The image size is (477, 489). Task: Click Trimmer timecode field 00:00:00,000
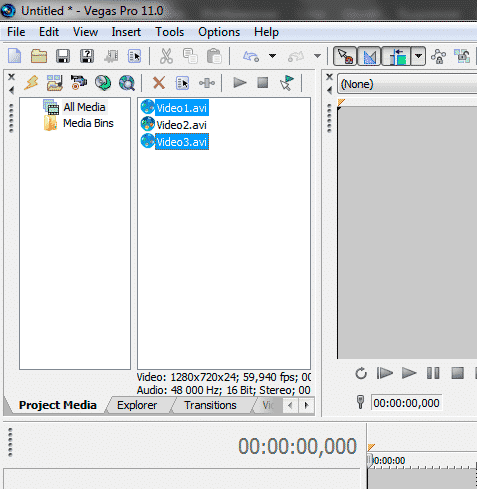pyautogui.click(x=407, y=403)
